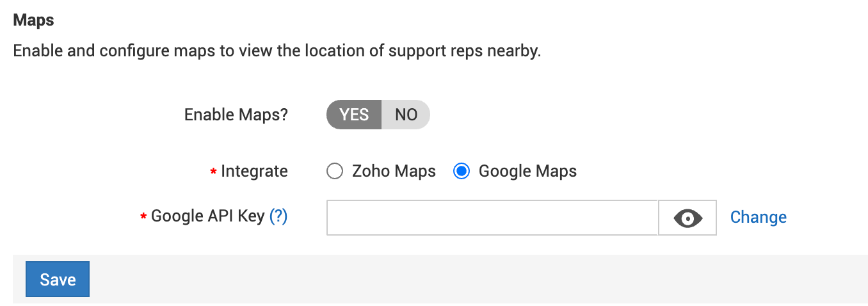Screen dimensions: 868x306
Task: Click the "Google Maps" option label text
Action: (527, 172)
